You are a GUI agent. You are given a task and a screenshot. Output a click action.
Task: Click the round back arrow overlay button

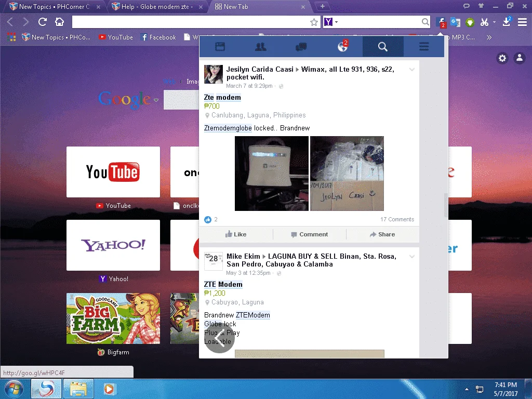tap(220, 337)
